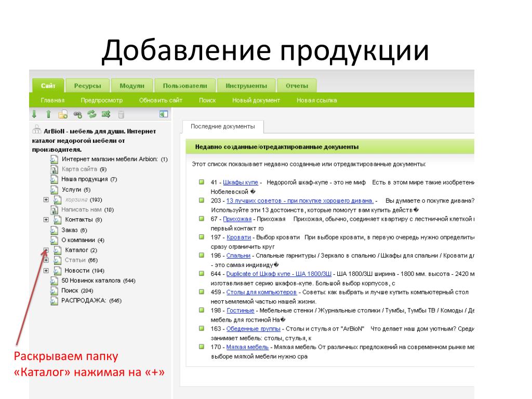Screen dimensions: 532x399
Task: Click document icon beside Услуги
Action: point(54,190)
